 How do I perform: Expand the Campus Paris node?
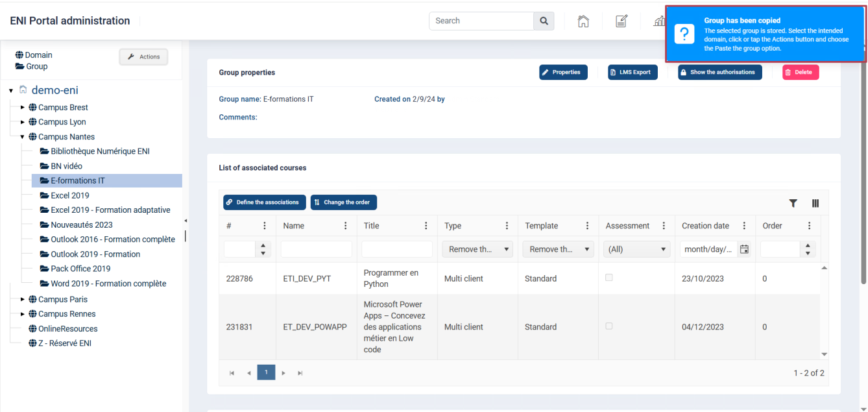pos(23,299)
